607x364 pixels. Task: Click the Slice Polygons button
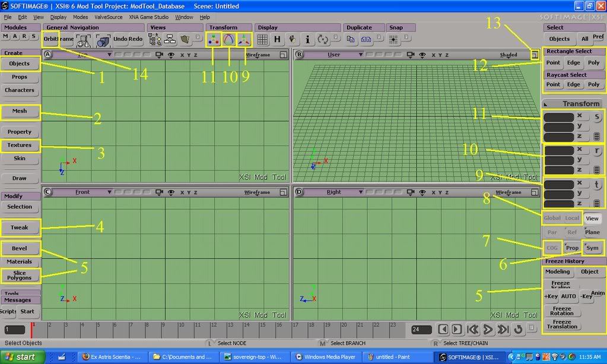[20, 276]
